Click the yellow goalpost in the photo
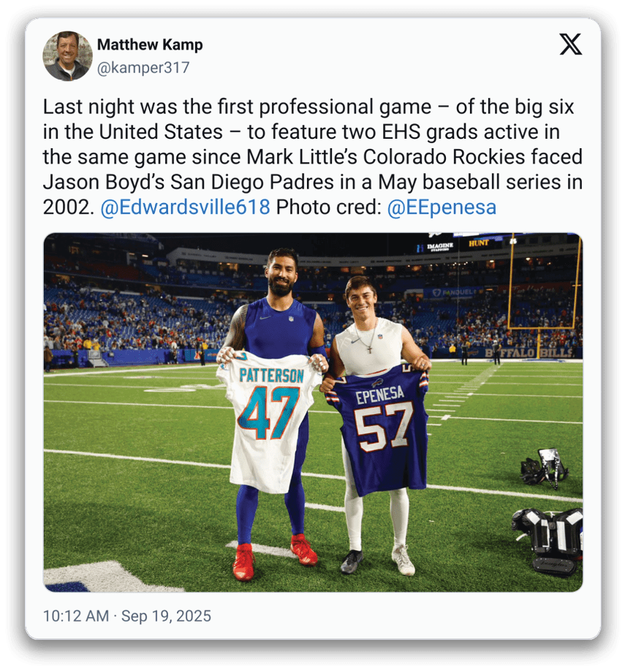Screen dimensions: 625x672 [x=545, y=292]
